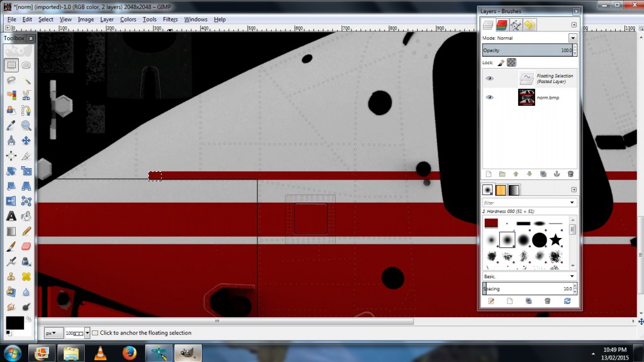Select the Text tool in Toolbox
Screen dimensions: 644x362
click(x=11, y=216)
